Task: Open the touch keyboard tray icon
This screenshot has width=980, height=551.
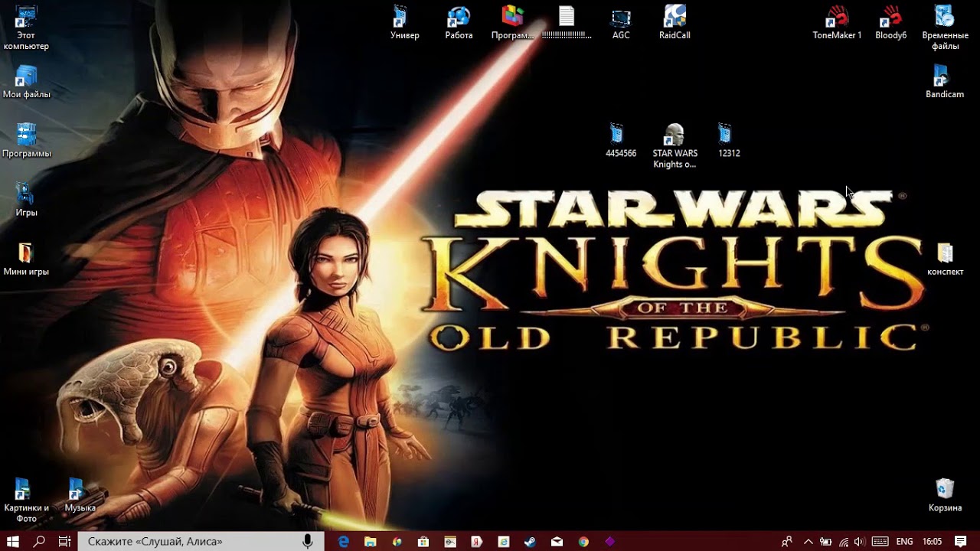Action: (x=880, y=541)
